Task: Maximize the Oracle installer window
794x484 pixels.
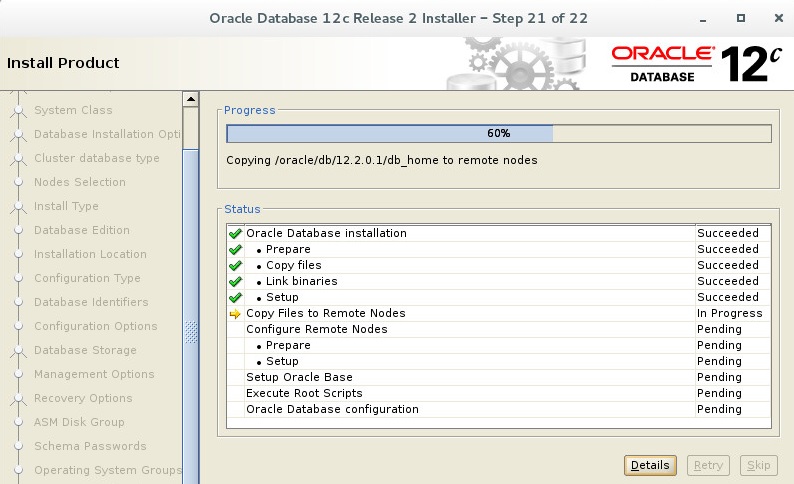Action: [741, 18]
